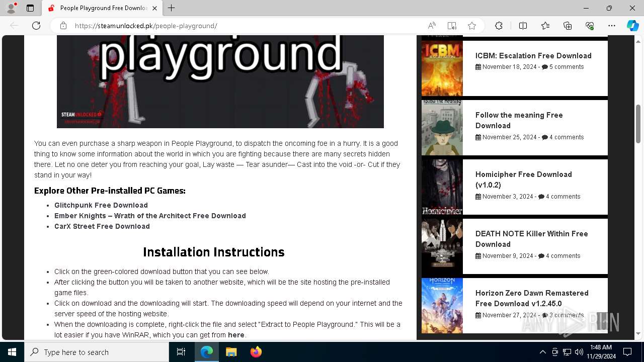Toggle split screen view

(523, 26)
